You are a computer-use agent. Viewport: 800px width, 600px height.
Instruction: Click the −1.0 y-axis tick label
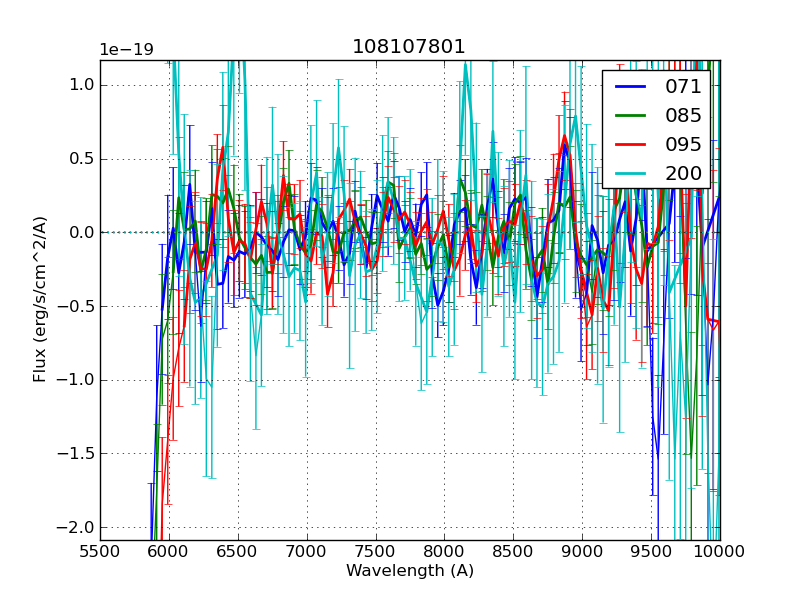click(x=76, y=380)
